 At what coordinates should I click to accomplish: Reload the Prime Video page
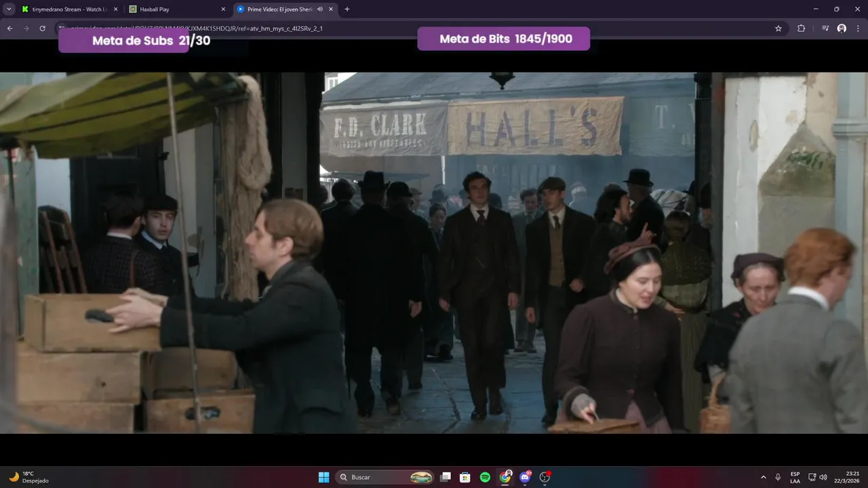43,28
